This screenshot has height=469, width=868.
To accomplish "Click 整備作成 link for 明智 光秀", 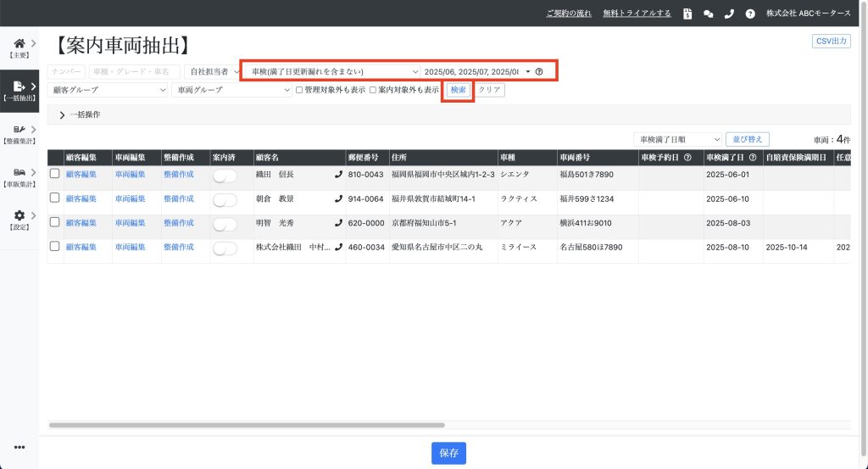I will pos(179,223).
